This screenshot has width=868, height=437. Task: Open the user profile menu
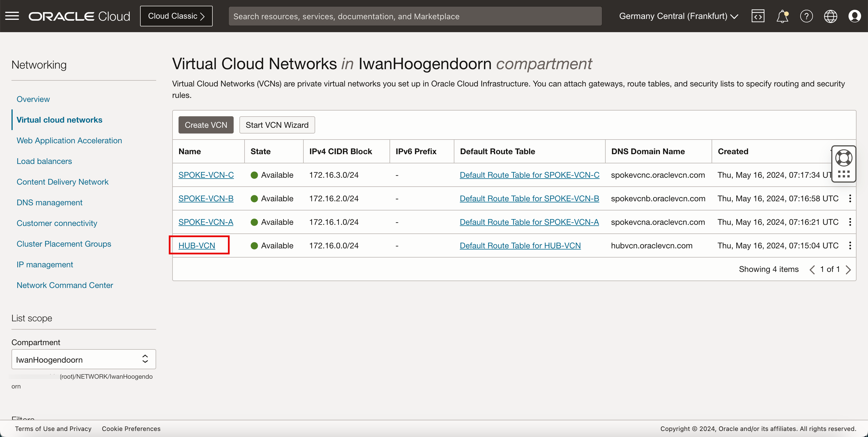point(854,16)
